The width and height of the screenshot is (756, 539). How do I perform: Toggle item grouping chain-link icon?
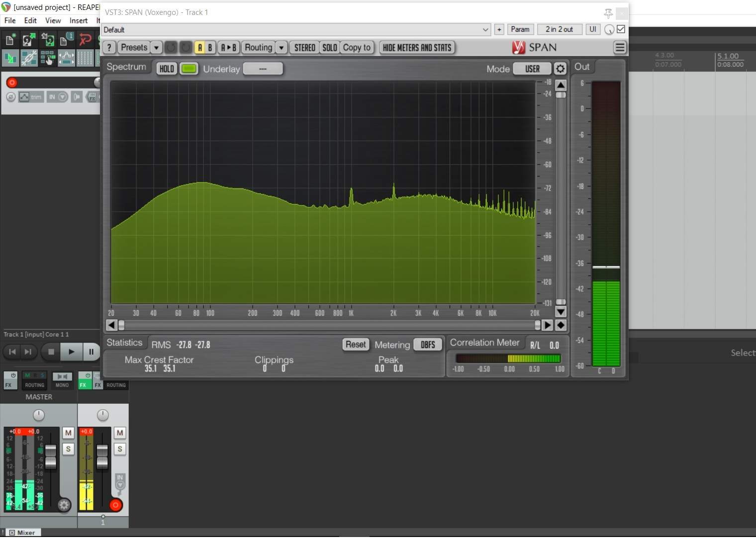tap(29, 58)
